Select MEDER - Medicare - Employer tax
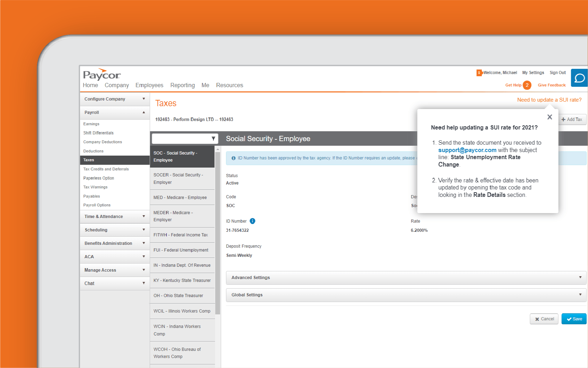The image size is (588, 368). pyautogui.click(x=182, y=216)
